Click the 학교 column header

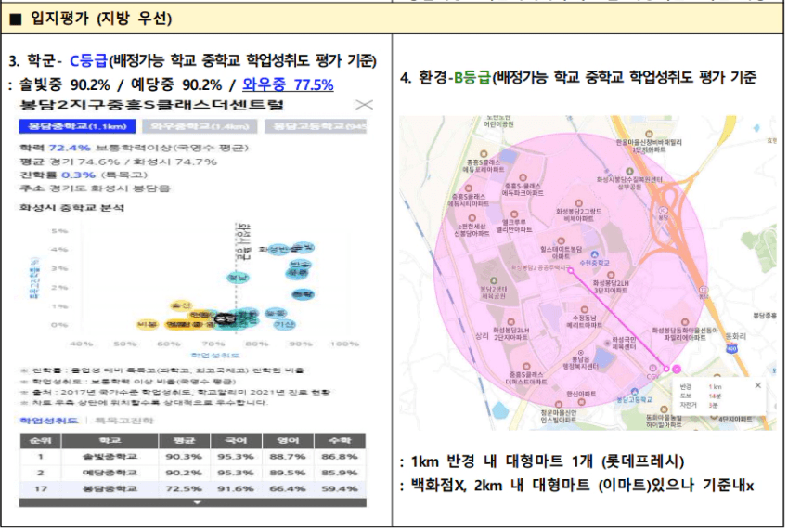pos(110,440)
